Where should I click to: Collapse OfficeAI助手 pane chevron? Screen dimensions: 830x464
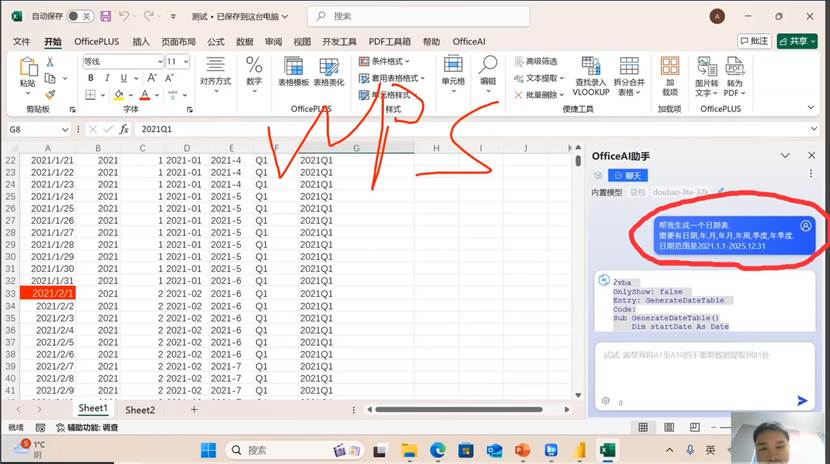(785, 156)
